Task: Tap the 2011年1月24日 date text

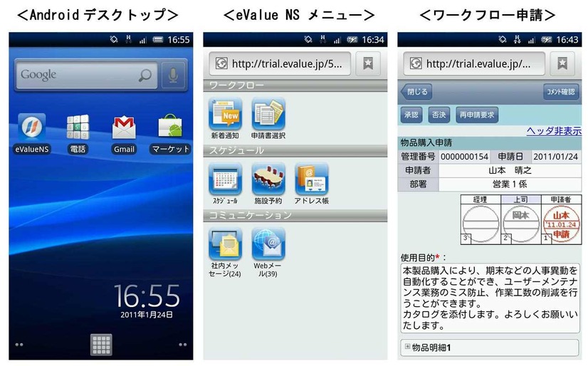Action: point(147,315)
